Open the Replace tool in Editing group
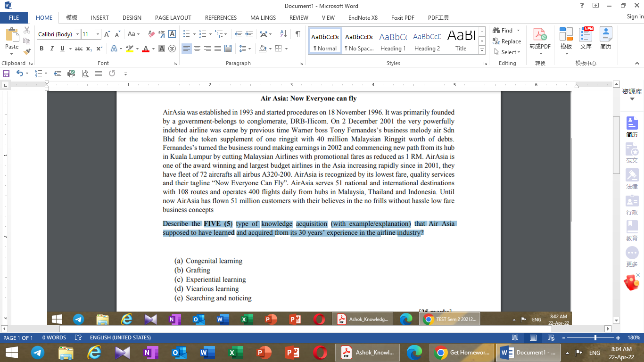 point(508,41)
